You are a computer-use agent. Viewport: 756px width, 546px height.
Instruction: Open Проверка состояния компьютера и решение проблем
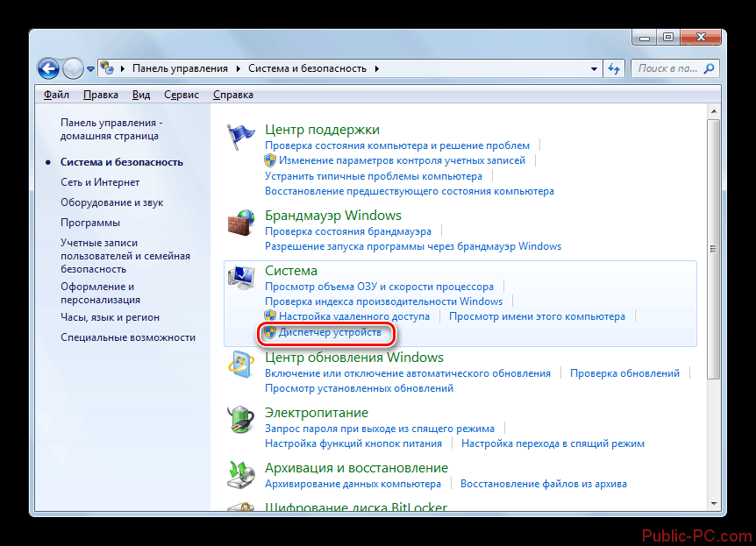coord(397,145)
